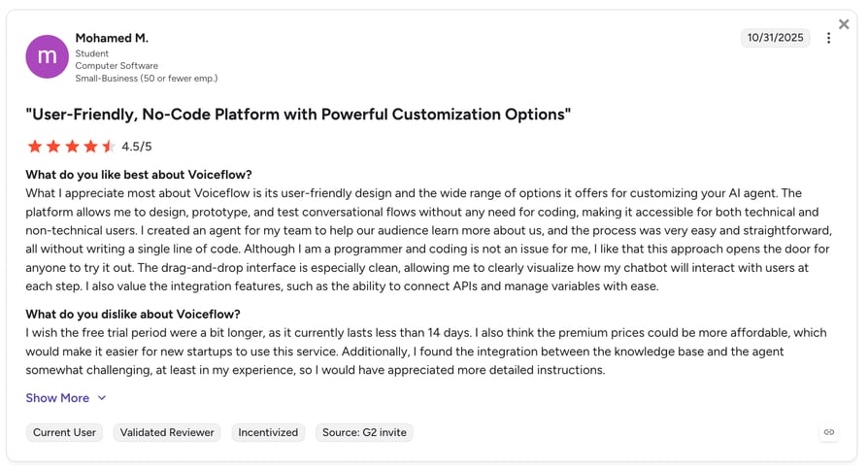Click the second rating star

coord(53,147)
